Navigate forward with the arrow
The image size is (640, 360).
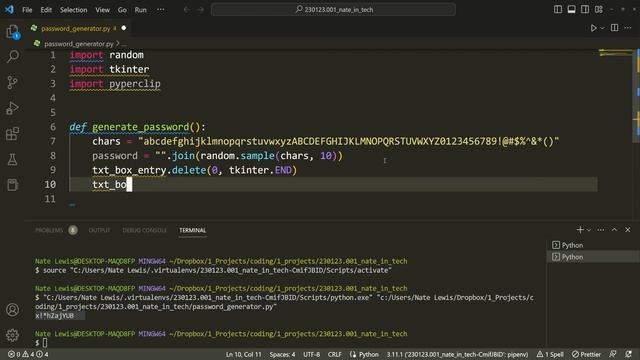pos(200,9)
